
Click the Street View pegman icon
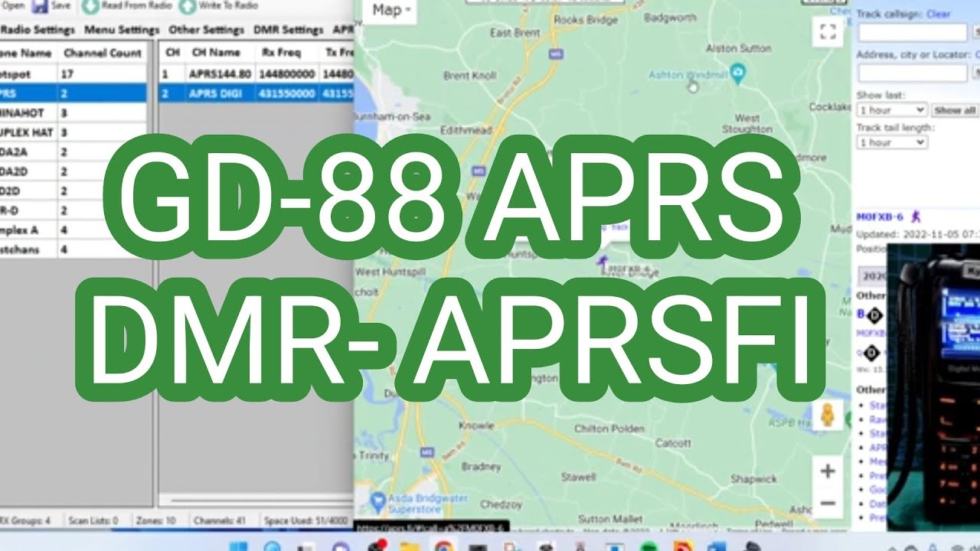(x=827, y=415)
